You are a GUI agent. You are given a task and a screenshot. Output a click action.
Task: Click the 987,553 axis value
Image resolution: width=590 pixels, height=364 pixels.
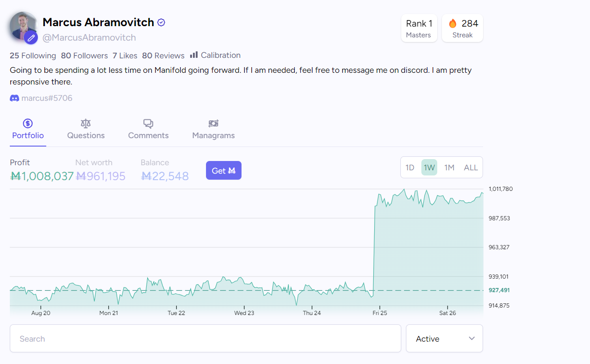(499, 218)
